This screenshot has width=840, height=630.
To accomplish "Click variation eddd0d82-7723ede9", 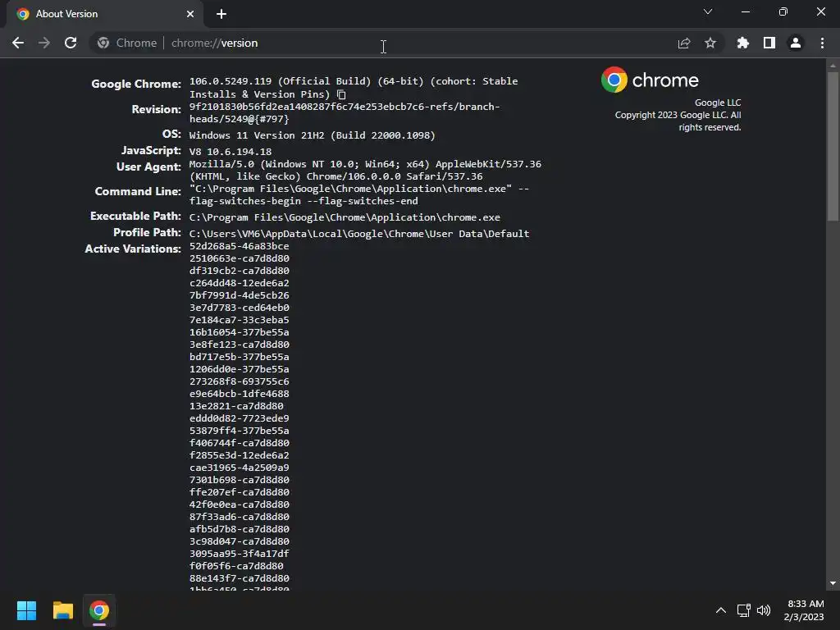I will 240,419.
